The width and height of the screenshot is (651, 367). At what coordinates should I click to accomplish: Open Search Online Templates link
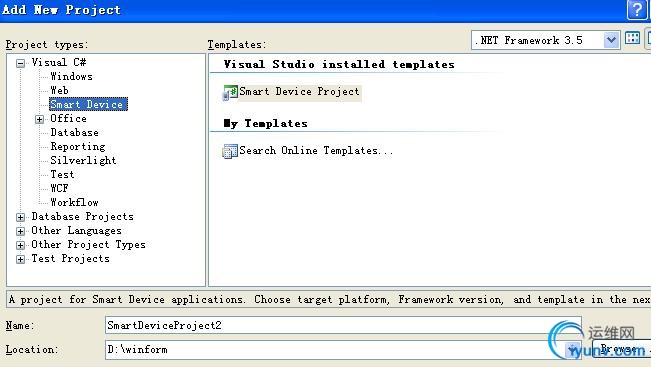pos(316,150)
